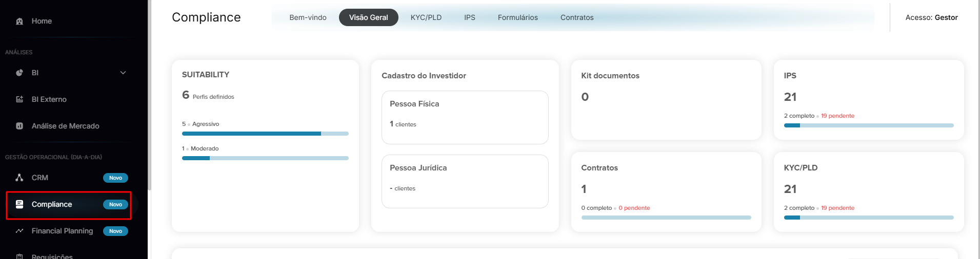Click the Compliance sidebar icon

click(19, 204)
